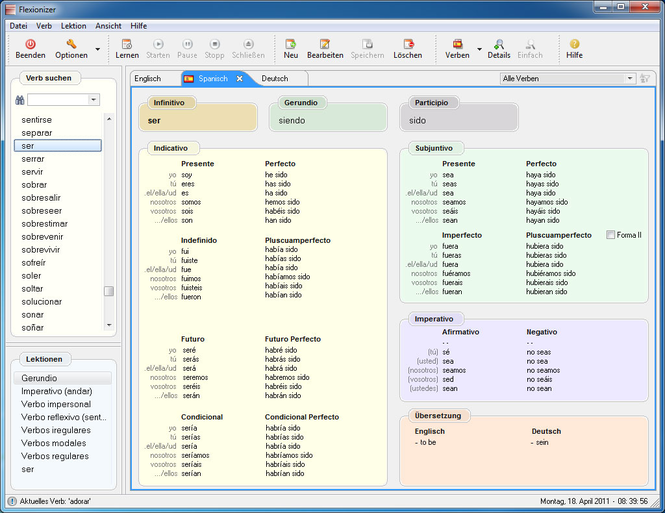Viewport: 665px width, 513px height.
Task: Open the Lektion menu
Action: (73, 26)
